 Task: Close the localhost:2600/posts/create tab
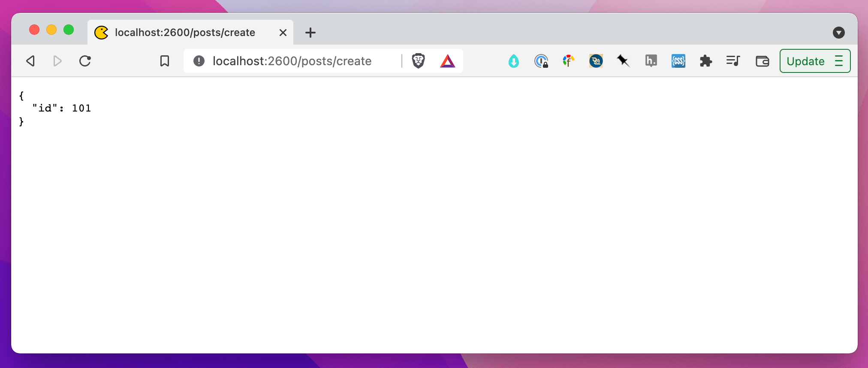click(283, 33)
